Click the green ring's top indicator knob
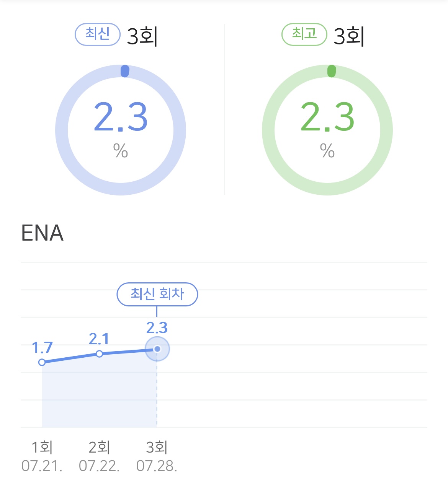448x487 pixels. (332, 71)
